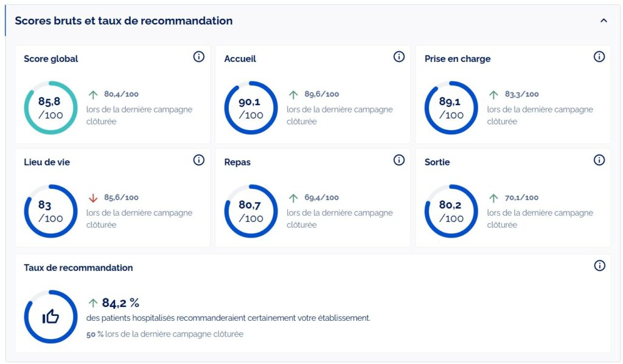Viewport: 623px width, 364px height.
Task: Click info icon for Taux de recommandation
Action: [599, 266]
